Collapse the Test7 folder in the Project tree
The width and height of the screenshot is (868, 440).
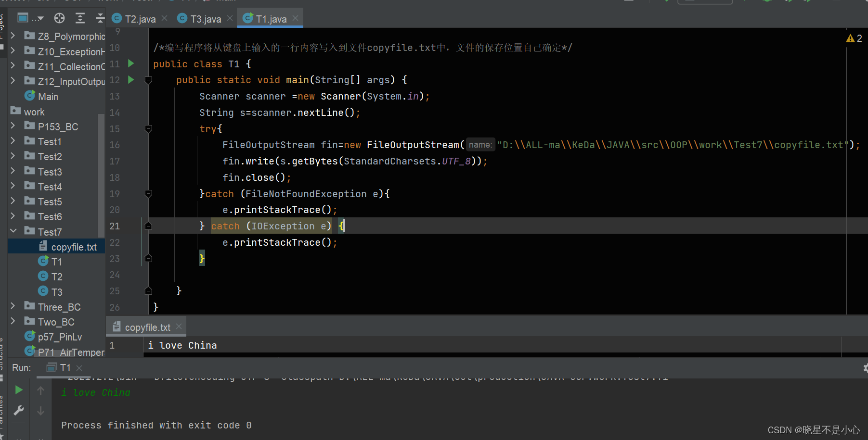point(13,231)
